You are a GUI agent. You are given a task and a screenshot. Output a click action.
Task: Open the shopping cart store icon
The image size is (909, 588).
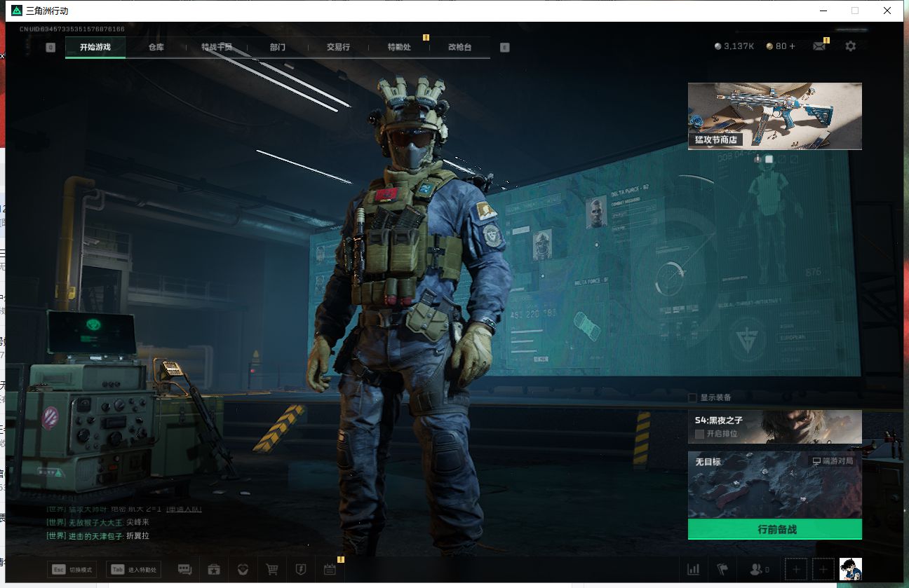tap(272, 570)
